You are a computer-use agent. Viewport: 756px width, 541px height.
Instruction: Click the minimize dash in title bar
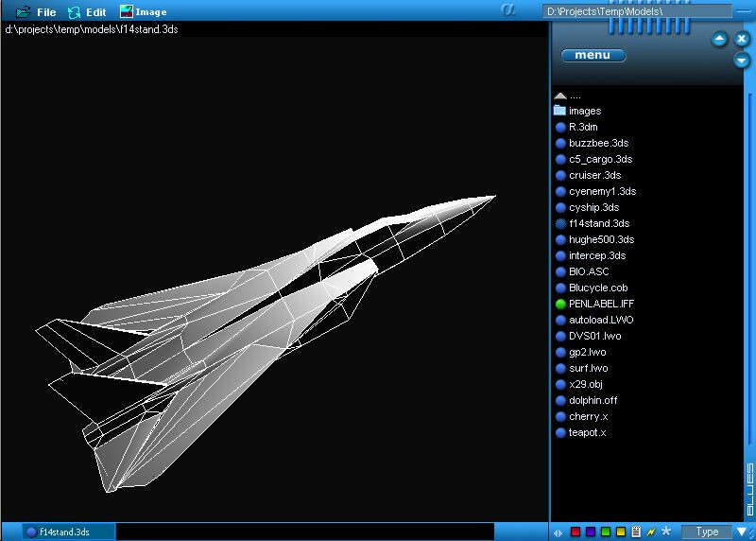[x=743, y=10]
